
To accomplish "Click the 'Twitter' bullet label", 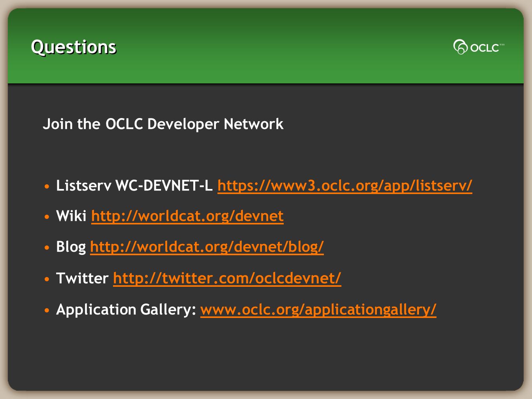I will [82, 278].
